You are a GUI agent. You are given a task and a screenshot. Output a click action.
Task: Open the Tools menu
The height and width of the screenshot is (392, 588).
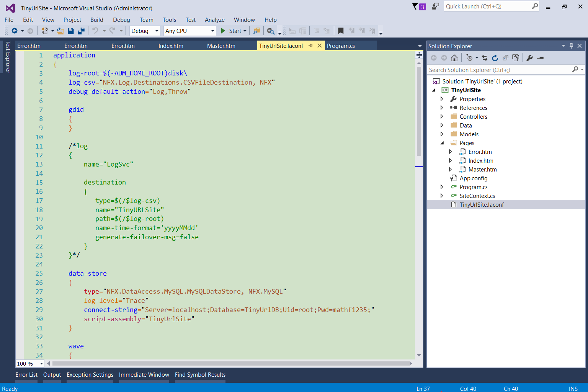click(169, 20)
